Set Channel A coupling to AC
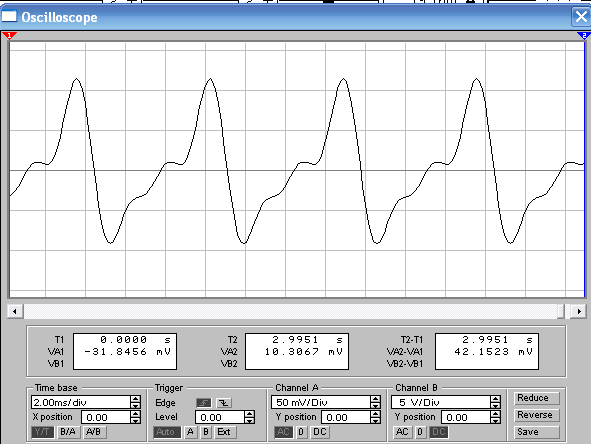Image resolution: width=591 pixels, height=444 pixels. [x=283, y=432]
